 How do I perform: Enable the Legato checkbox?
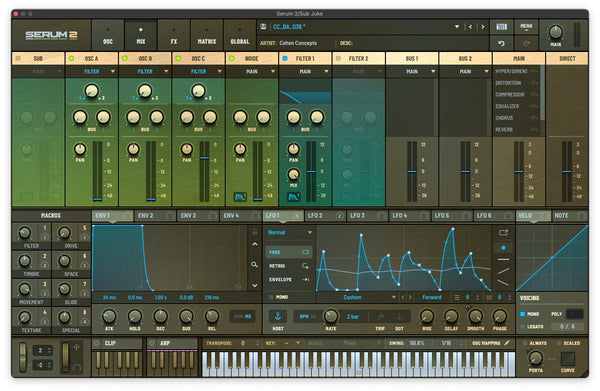tap(522, 326)
